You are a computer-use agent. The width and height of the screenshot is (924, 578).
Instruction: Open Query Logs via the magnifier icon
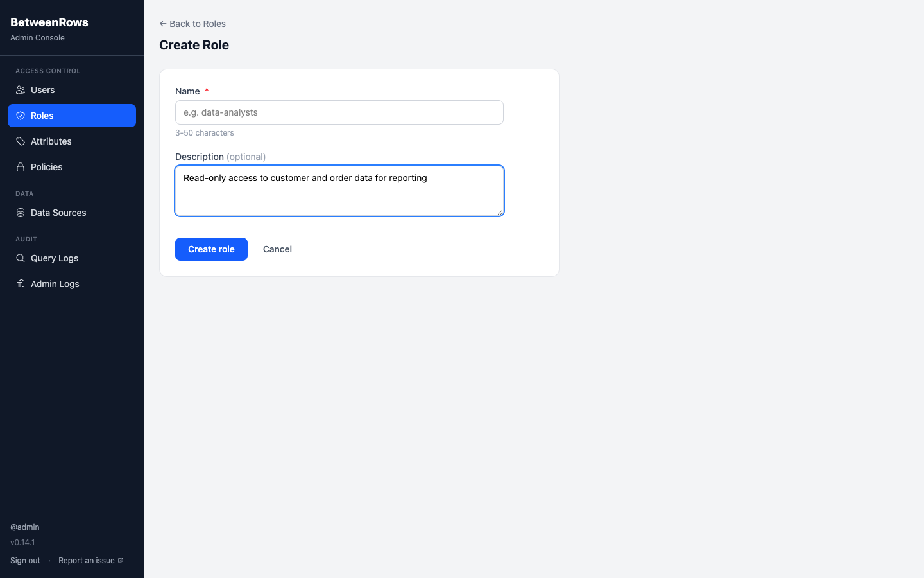coord(21,258)
